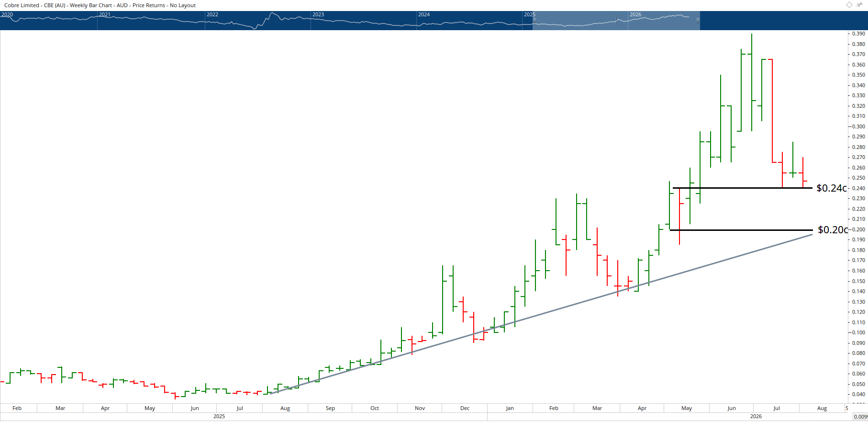
Task: Jump to 2021 in the overview navigator
Action: tap(105, 14)
